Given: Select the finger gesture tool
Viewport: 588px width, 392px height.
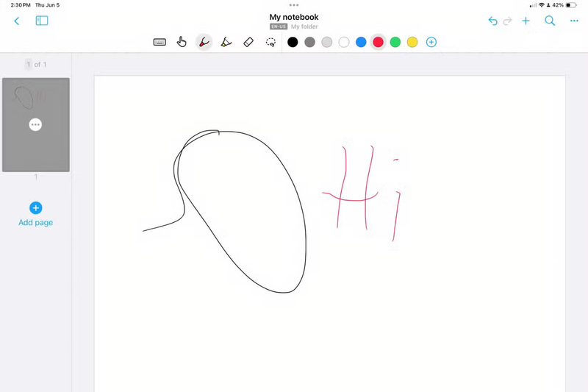Looking at the screenshot, I should (x=182, y=42).
